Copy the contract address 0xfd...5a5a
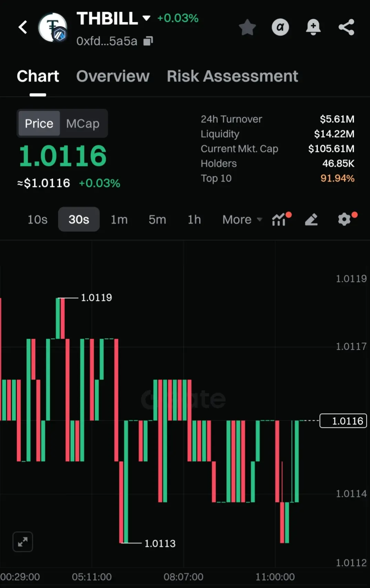 click(148, 41)
